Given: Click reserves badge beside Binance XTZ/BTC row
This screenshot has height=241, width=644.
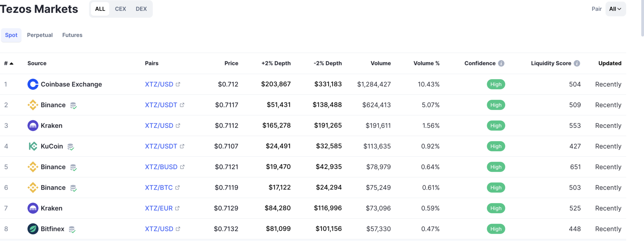Looking at the screenshot, I should (x=73, y=188).
